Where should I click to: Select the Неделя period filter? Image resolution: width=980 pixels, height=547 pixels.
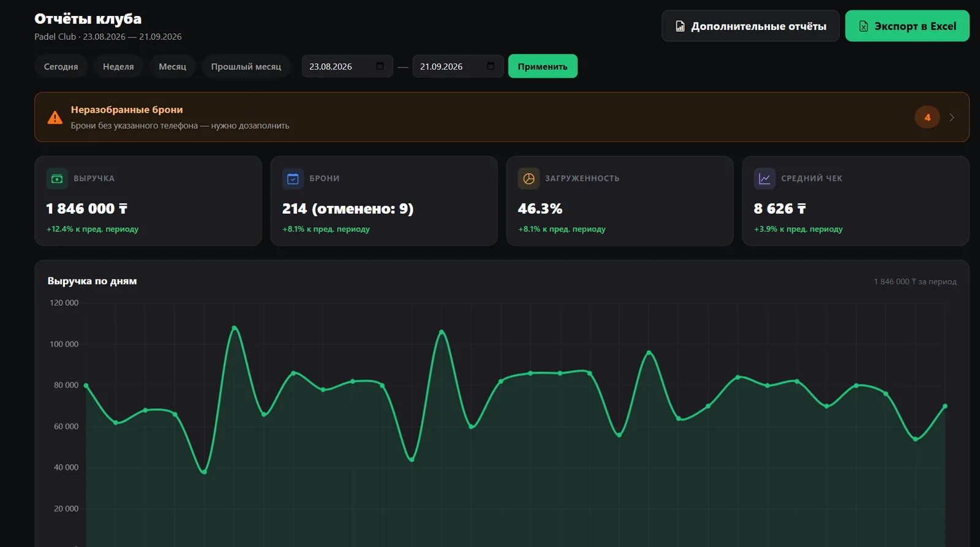point(118,66)
